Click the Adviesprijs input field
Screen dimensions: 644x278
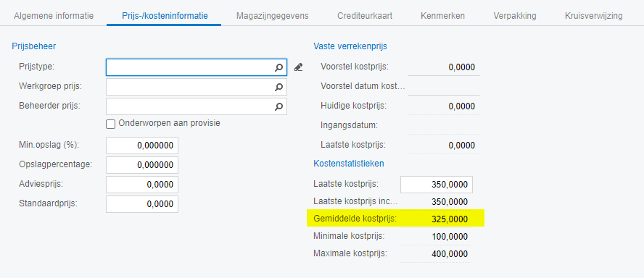pos(142,185)
